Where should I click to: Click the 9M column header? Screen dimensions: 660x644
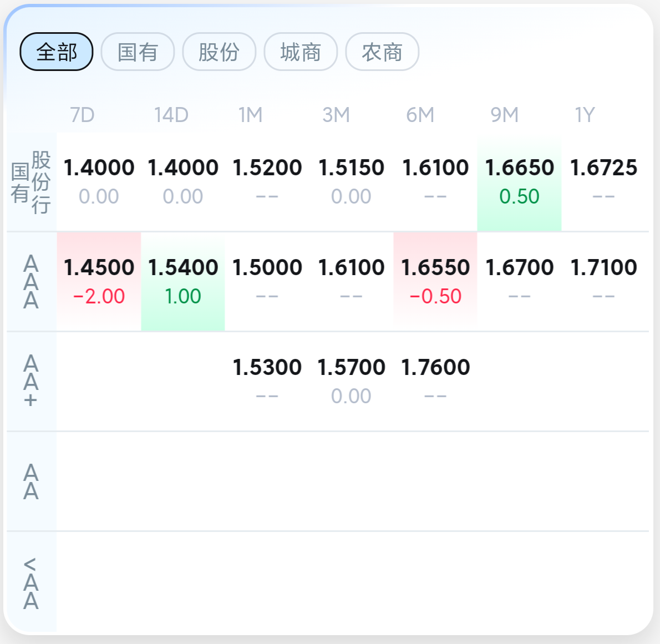504,115
